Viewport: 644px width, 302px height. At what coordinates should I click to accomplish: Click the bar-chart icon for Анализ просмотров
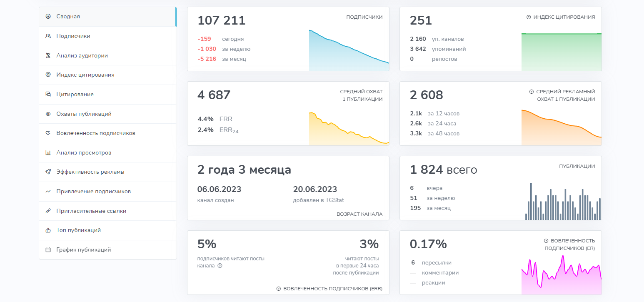coord(49,152)
